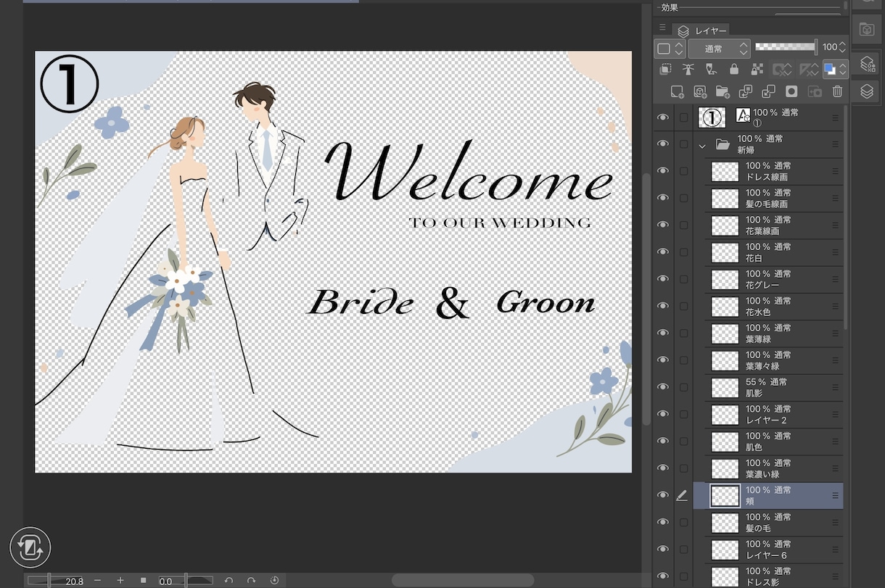Hide the ① text layer eye
Image resolution: width=885 pixels, height=588 pixels.
point(662,117)
